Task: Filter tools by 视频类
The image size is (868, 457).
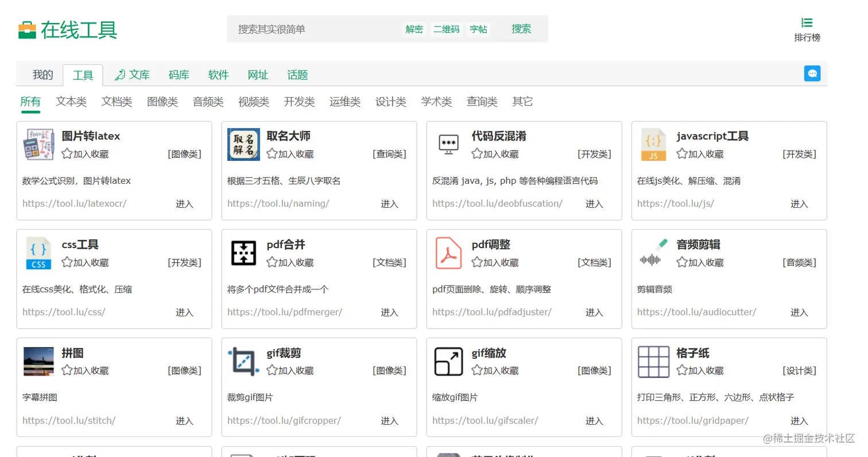Action: [x=254, y=102]
